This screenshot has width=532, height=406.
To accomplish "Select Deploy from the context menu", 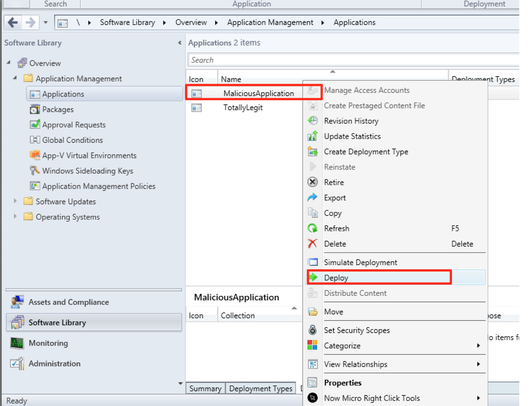I will pyautogui.click(x=336, y=278).
